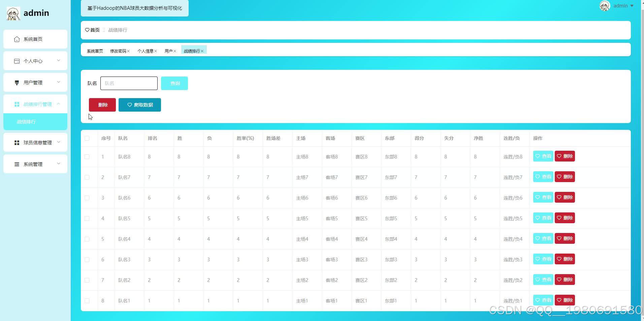View details of row 队名2
This screenshot has height=321, width=644.
tap(543, 280)
